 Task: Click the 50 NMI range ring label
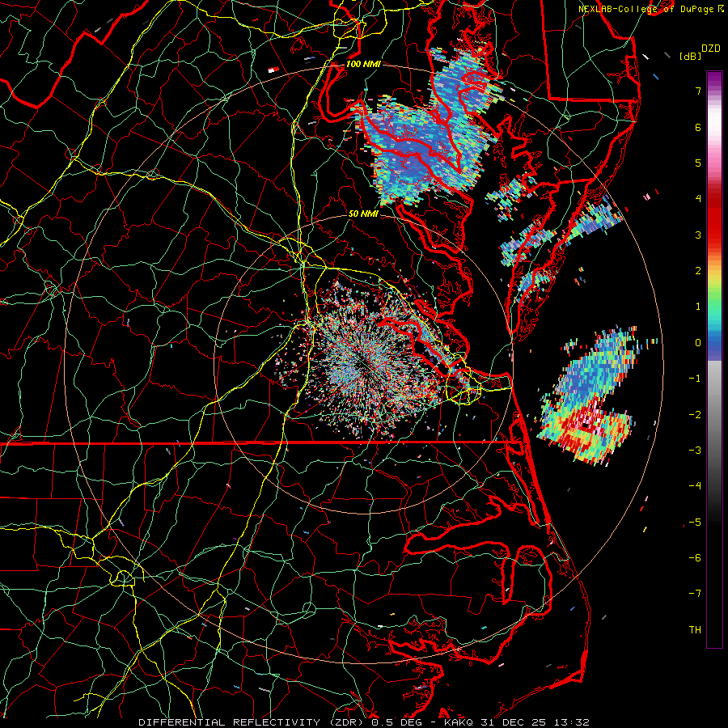(363, 214)
